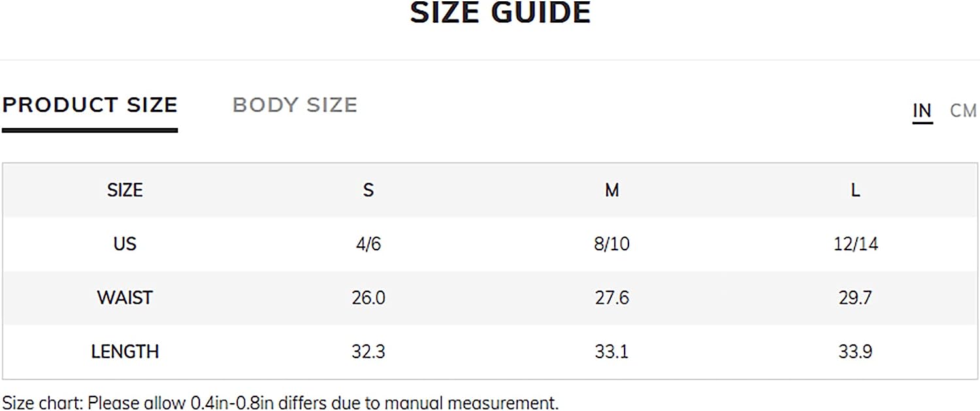This screenshot has width=980, height=411.
Task: Click the size chart measurement note
Action: pyautogui.click(x=280, y=403)
